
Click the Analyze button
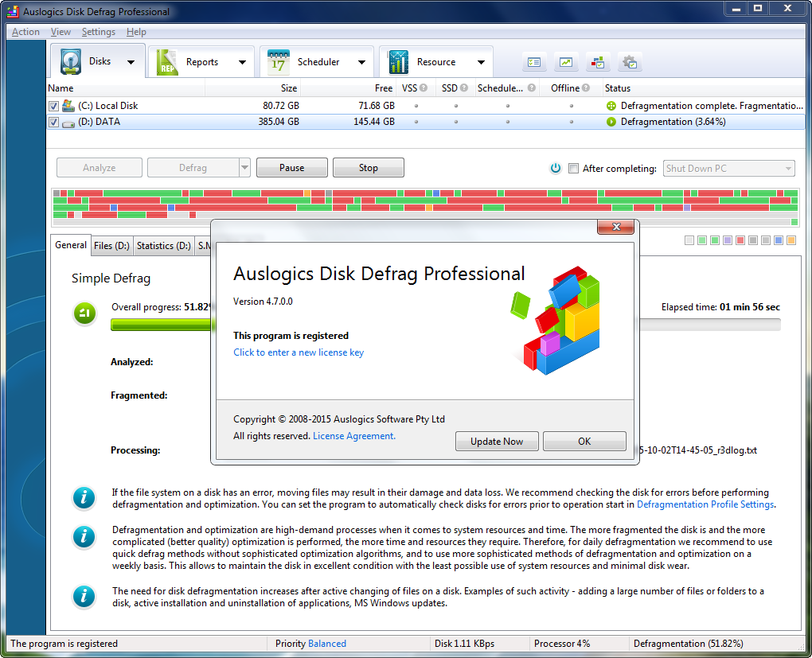tap(100, 168)
